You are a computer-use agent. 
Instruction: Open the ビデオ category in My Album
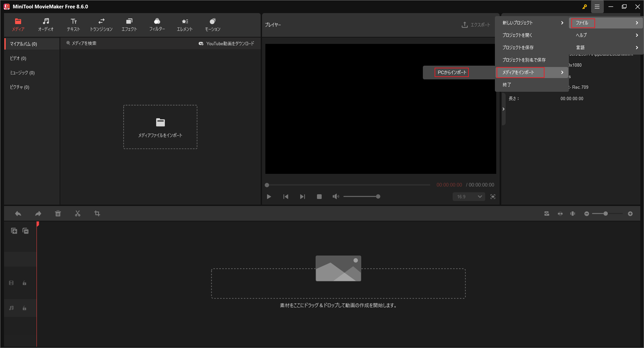(x=17, y=58)
